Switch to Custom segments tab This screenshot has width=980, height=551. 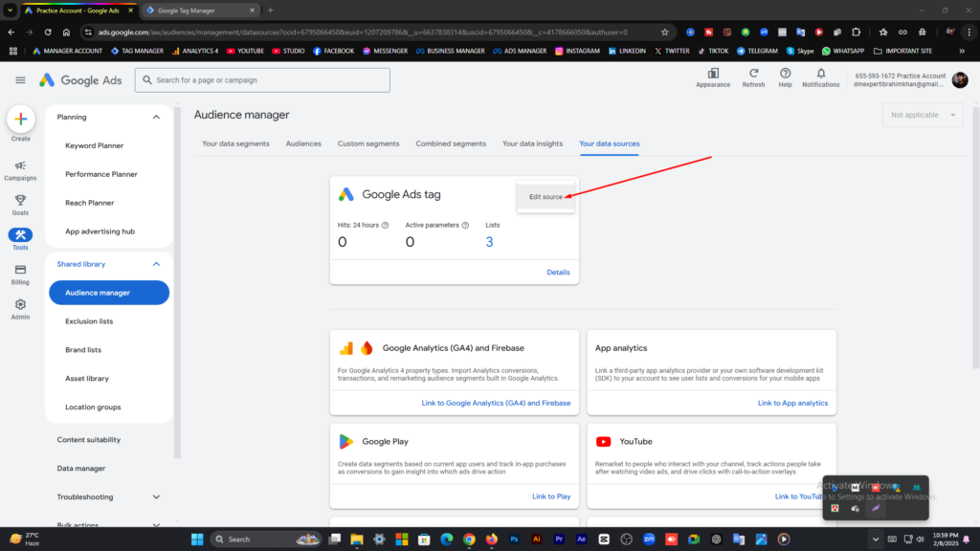coord(368,143)
